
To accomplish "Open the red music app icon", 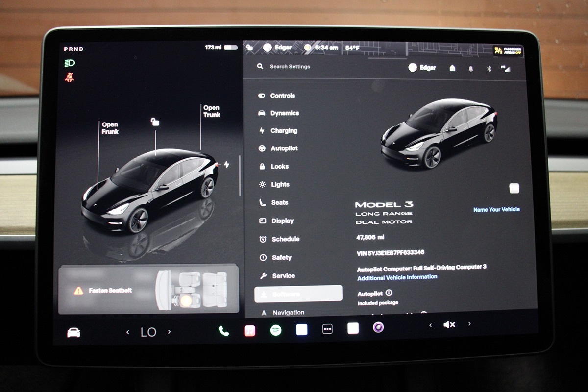I will coord(250,331).
